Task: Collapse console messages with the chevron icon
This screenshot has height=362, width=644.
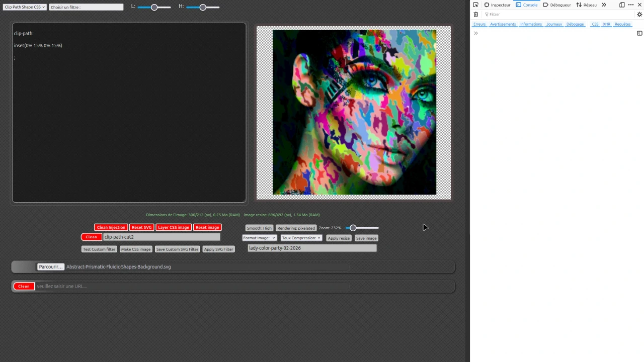Action: [x=475, y=33]
